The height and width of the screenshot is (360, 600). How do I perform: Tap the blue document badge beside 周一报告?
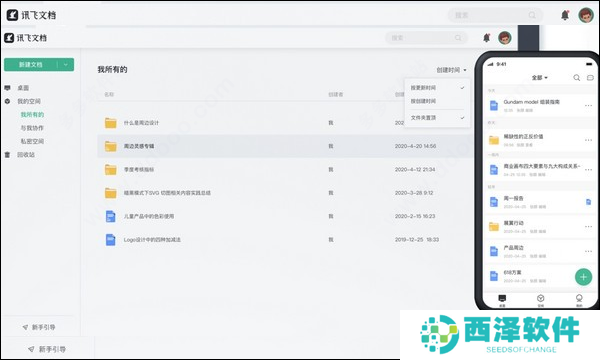[588, 202]
